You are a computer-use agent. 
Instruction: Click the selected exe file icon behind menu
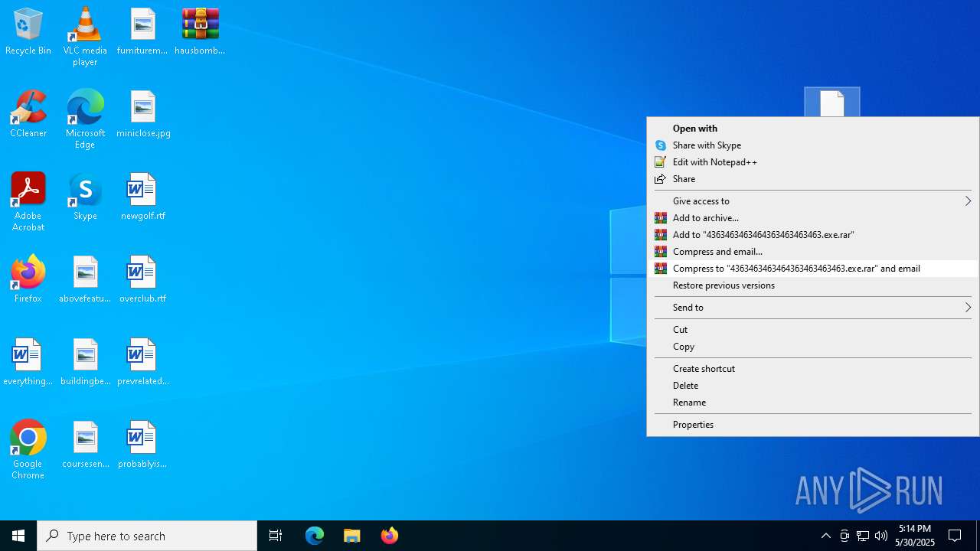pyautogui.click(x=832, y=103)
